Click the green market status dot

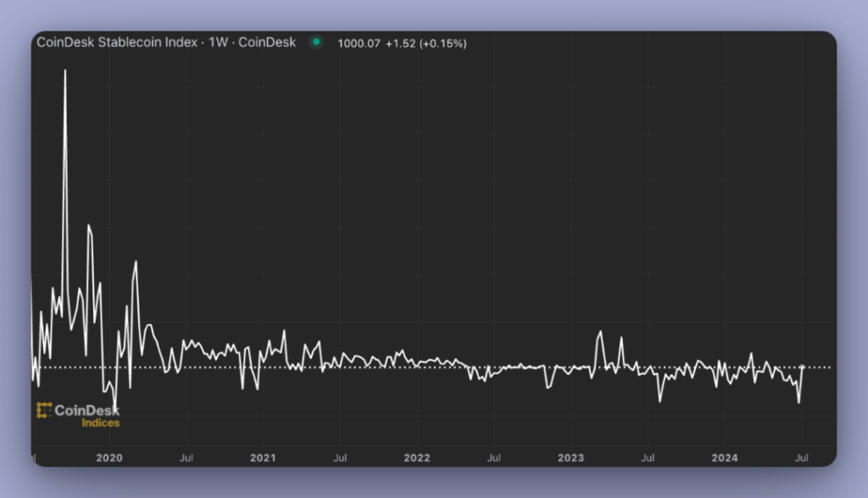click(x=316, y=41)
